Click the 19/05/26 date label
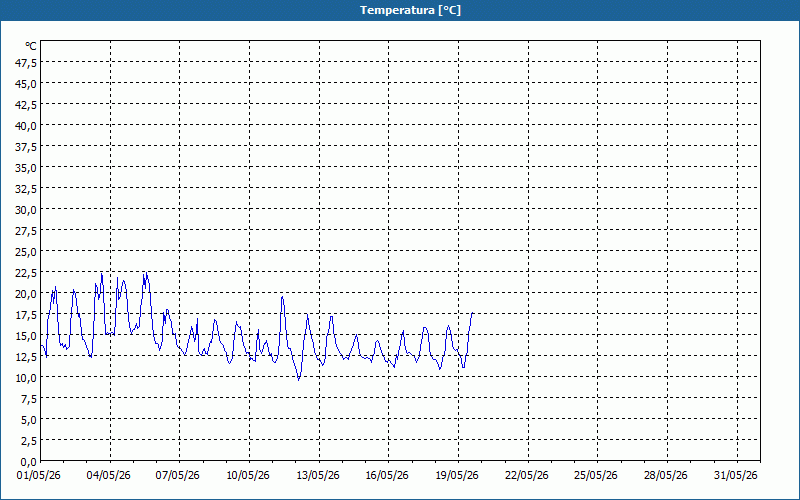 coord(457,476)
